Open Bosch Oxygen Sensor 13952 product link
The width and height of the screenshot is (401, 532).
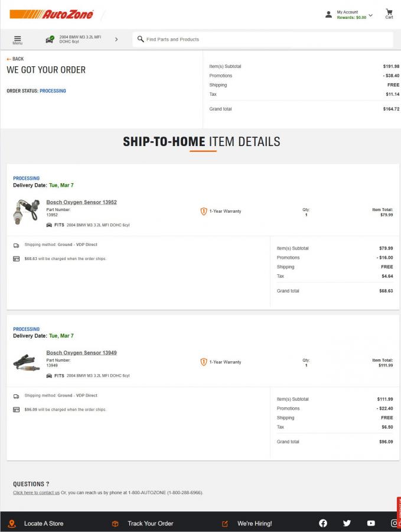(x=81, y=202)
